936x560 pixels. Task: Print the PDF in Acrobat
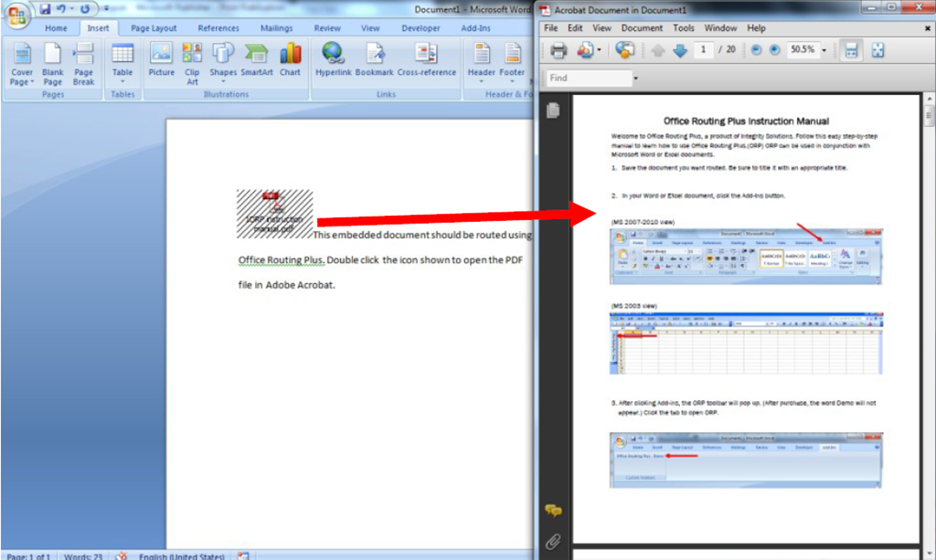558,50
